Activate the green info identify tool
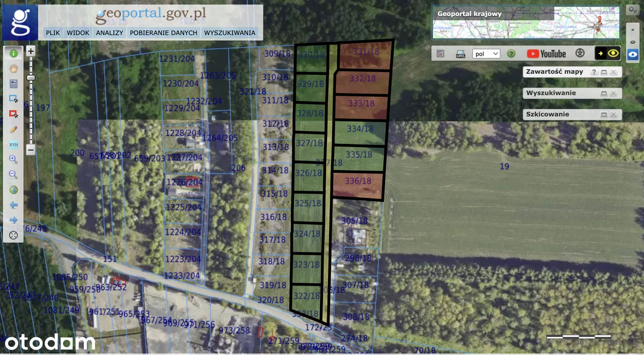 (x=14, y=53)
